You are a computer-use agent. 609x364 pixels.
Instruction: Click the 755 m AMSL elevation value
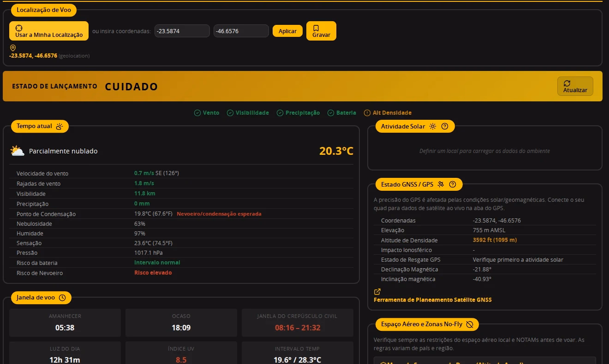(x=489, y=230)
